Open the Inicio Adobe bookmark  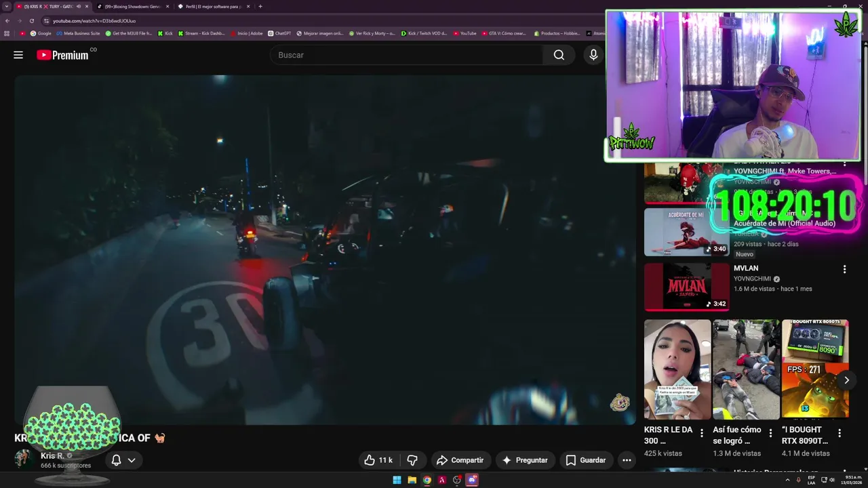(x=247, y=33)
